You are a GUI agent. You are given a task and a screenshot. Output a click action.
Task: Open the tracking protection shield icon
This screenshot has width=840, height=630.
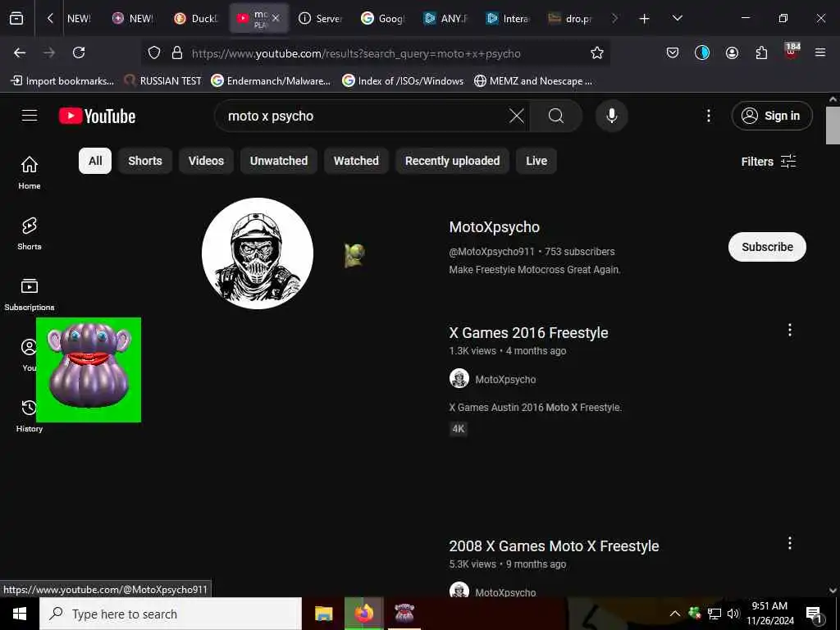coord(154,53)
